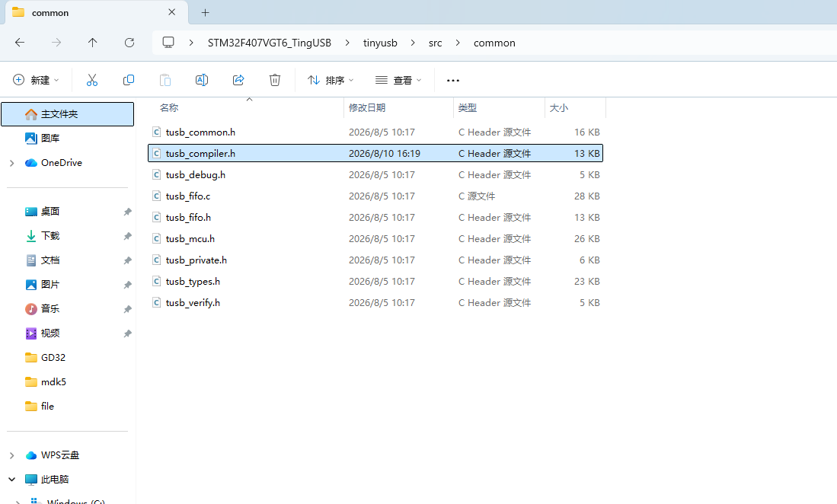Select file tusb_fifo.h

(375, 217)
